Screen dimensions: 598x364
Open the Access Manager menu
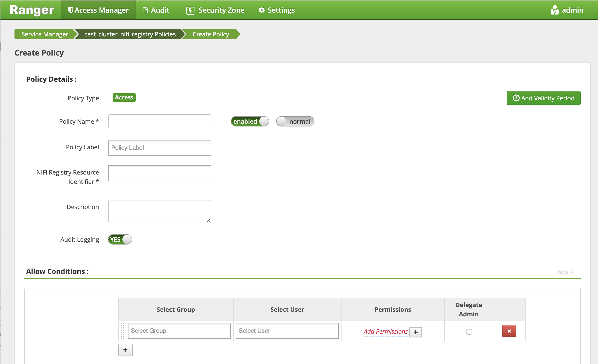(x=98, y=10)
